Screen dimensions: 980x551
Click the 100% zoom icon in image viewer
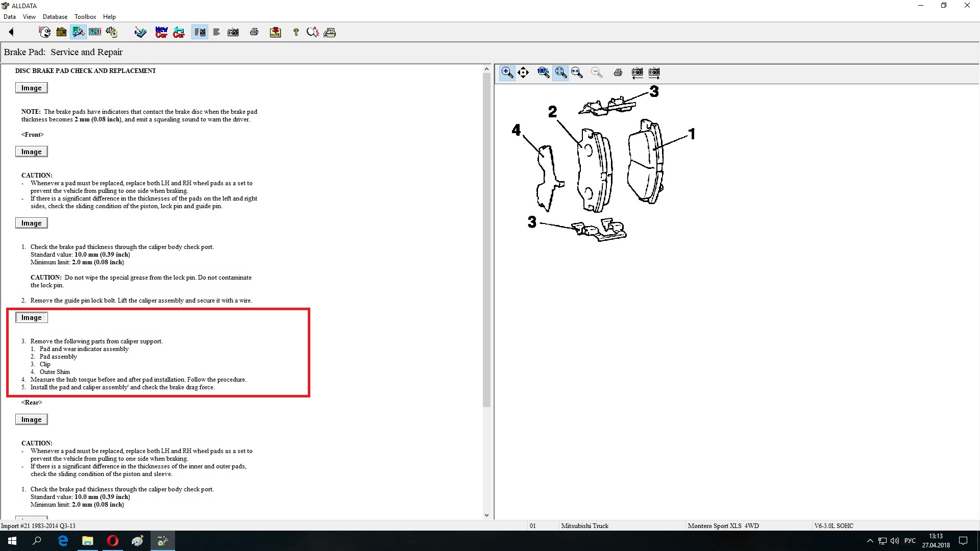tap(543, 72)
